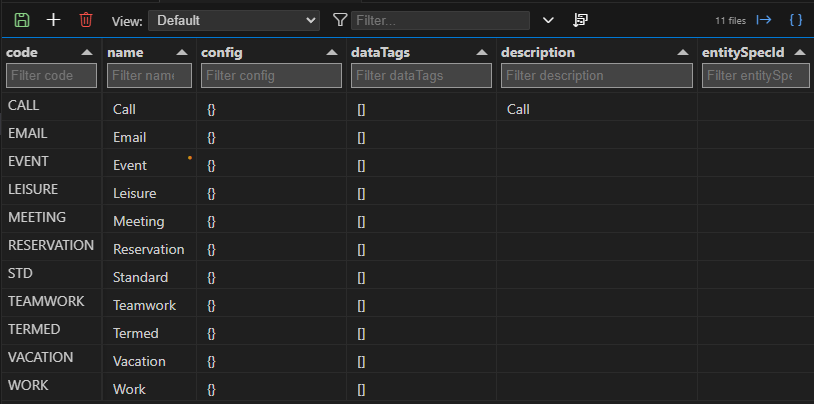Click the dataTags cell of the Work row

(x=361, y=389)
